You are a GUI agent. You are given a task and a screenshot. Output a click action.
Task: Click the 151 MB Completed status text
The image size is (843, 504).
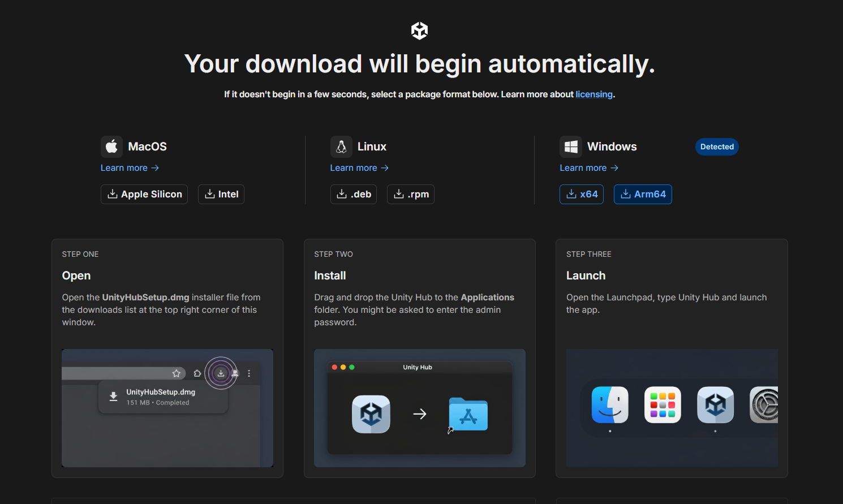pos(158,403)
